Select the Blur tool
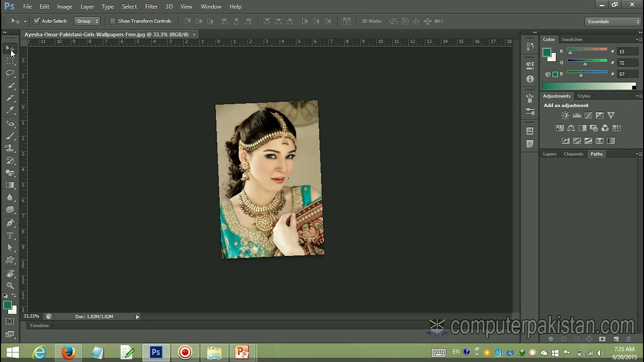This screenshot has width=644, height=362. 10,198
